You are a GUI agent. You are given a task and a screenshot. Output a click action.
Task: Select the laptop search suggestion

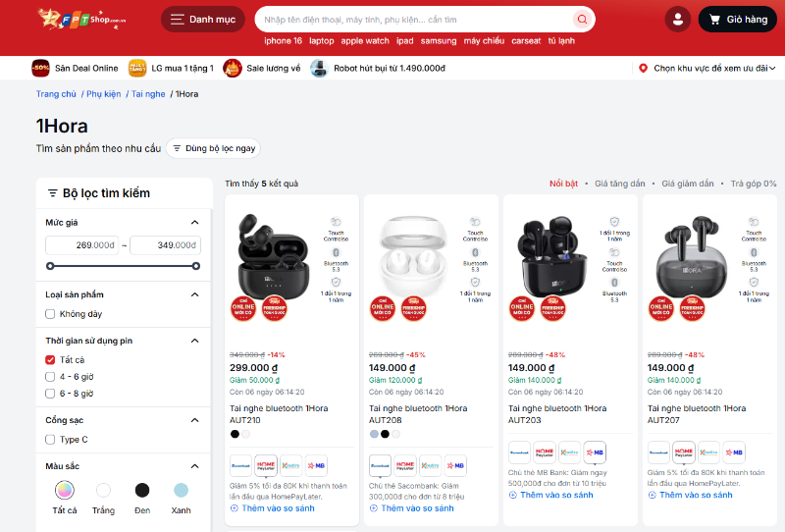coord(322,41)
